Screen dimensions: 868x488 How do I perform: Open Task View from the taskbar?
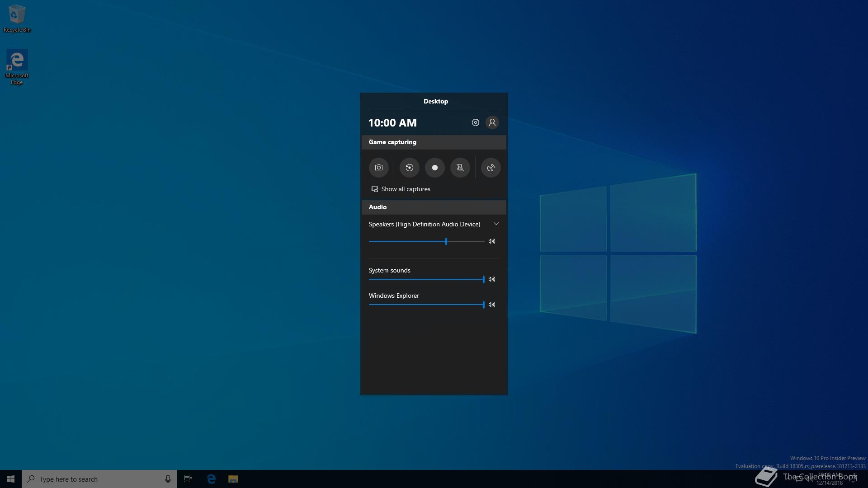(188, 479)
